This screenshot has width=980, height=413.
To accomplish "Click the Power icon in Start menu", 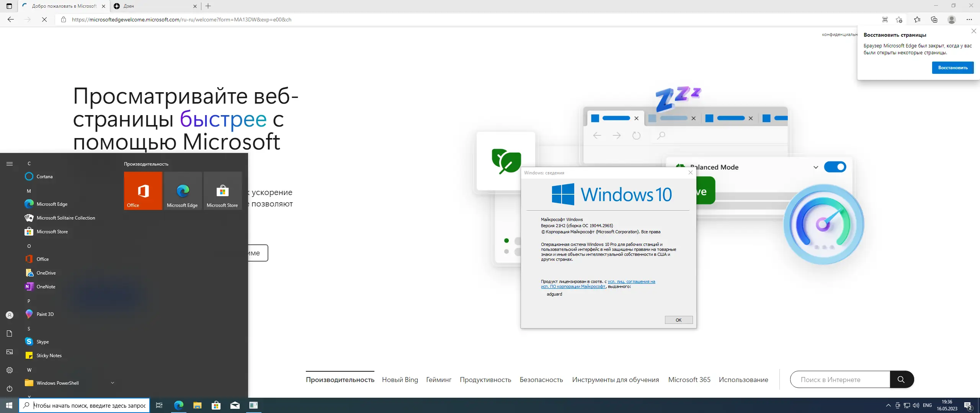I will coord(10,389).
